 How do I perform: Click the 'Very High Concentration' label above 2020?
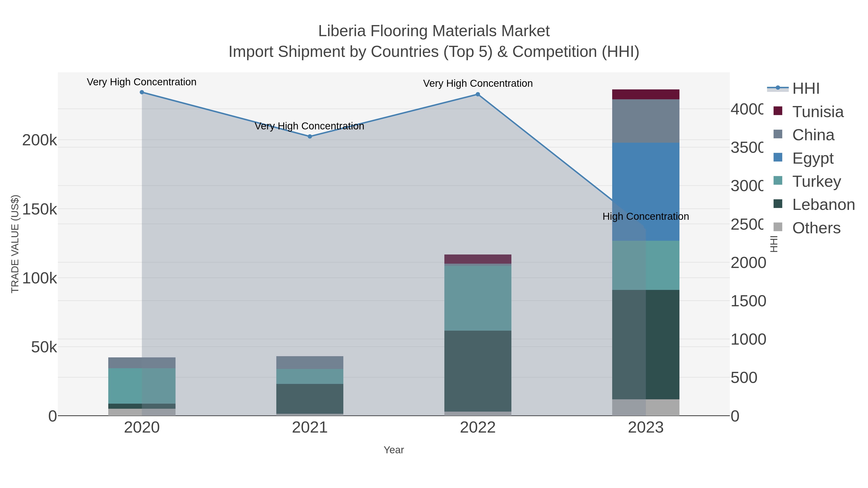click(x=142, y=82)
